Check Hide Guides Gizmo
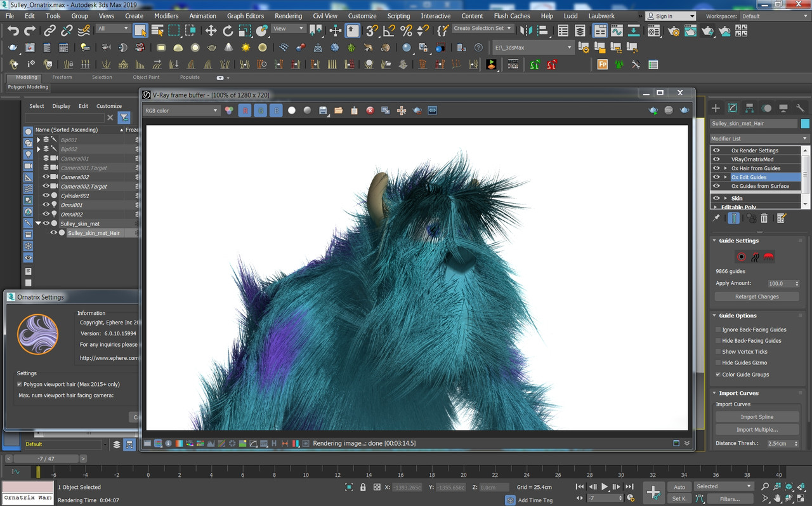Viewport: 812px width, 506px height. [x=718, y=363]
